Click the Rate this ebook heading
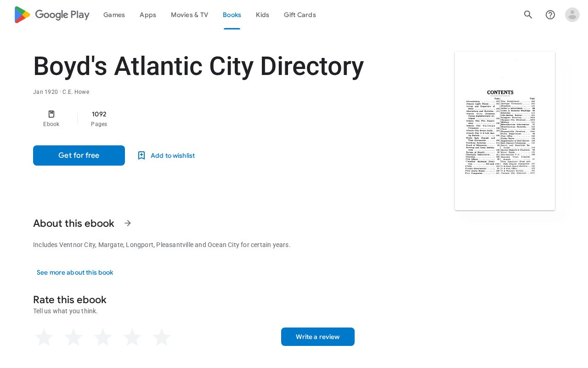This screenshot has height=368, width=588. click(70, 299)
